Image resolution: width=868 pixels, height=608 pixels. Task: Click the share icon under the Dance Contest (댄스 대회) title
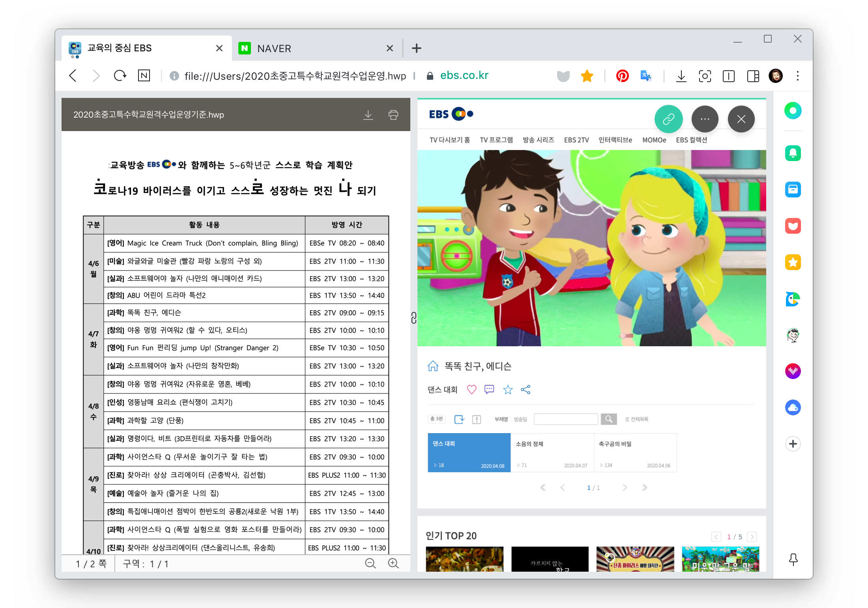(526, 390)
